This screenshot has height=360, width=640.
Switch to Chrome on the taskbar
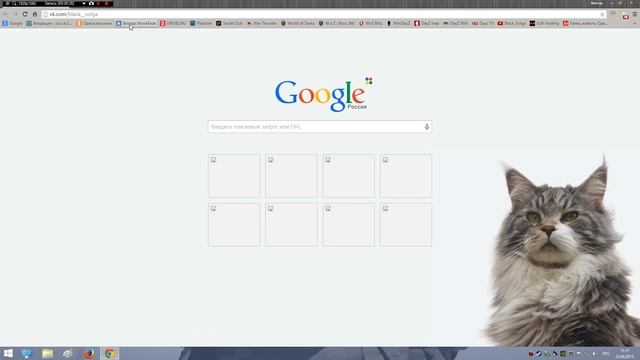click(109, 353)
